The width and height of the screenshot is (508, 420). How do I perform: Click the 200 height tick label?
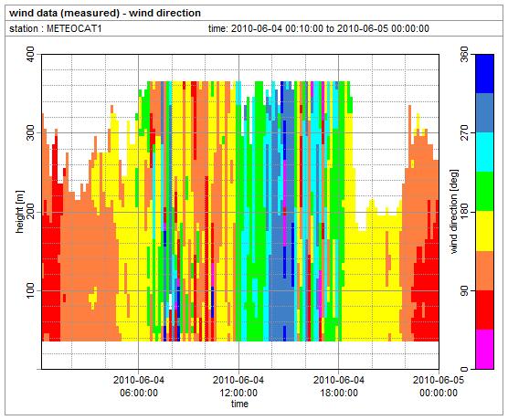click(30, 212)
